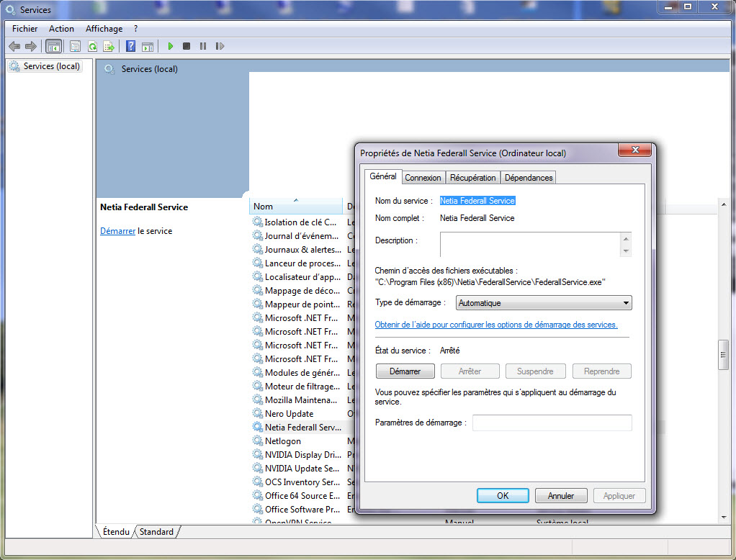The image size is (736, 560).
Task: Open the Affichage menu
Action: coord(104,29)
